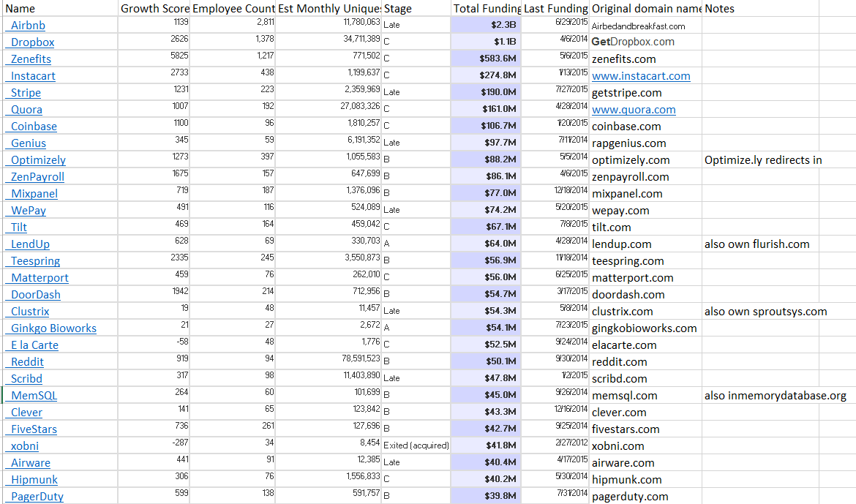Open the Stripe company link
856x504 pixels.
26,94
